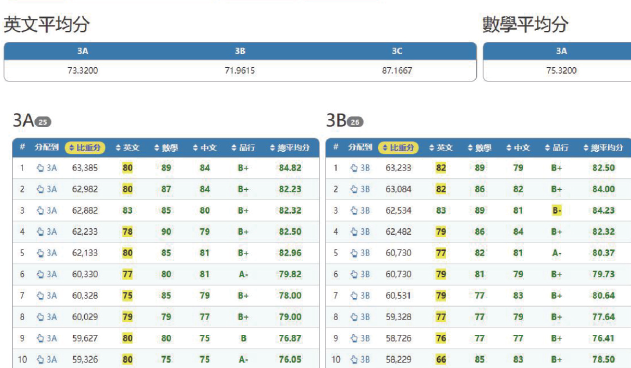Click hand icon in 3B row 63,084
The height and width of the screenshot is (368, 631).
point(354,189)
